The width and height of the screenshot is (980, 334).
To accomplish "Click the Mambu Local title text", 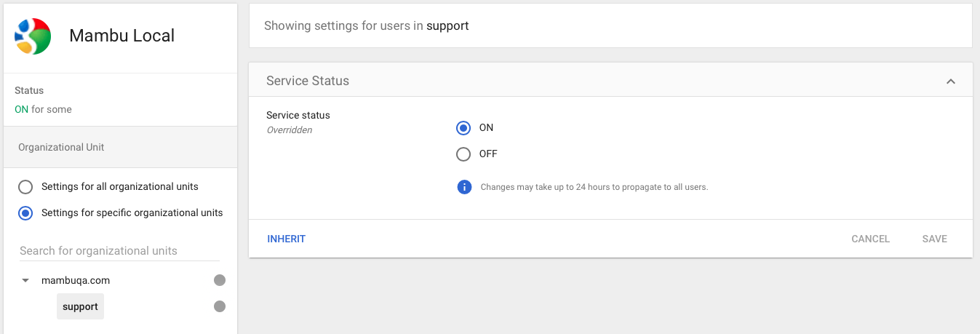I will (x=121, y=36).
